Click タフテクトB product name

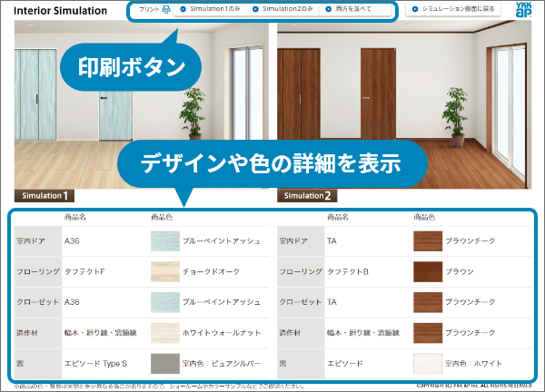(x=348, y=271)
